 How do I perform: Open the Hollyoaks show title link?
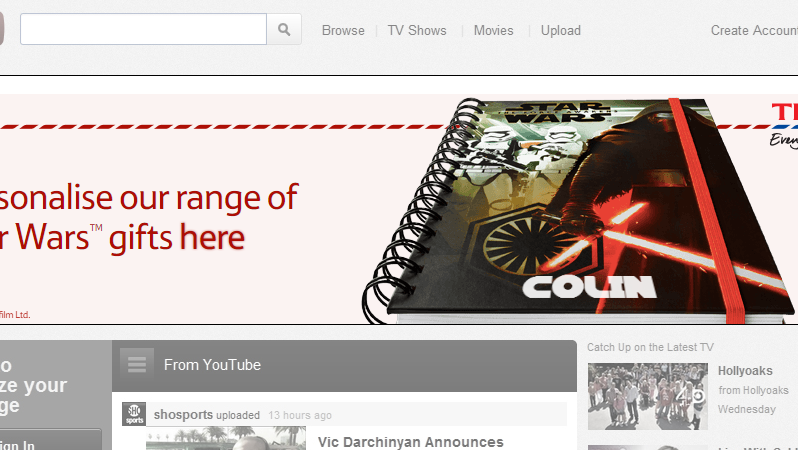[745, 371]
